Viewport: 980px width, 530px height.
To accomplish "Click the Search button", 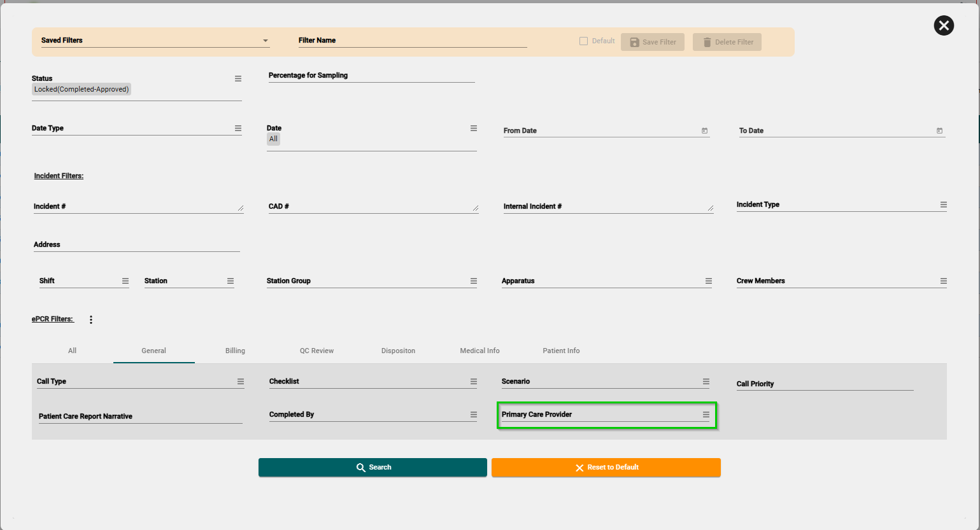I will click(373, 468).
